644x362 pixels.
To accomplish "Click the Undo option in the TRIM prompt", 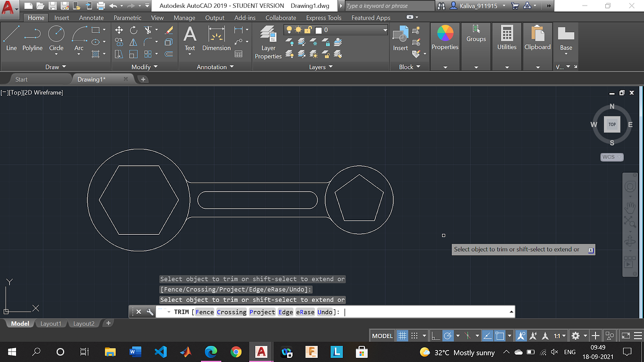I will click(x=325, y=312).
